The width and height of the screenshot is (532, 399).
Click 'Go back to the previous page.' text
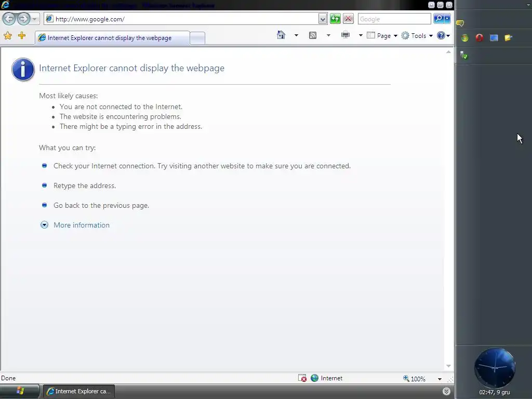(x=101, y=205)
